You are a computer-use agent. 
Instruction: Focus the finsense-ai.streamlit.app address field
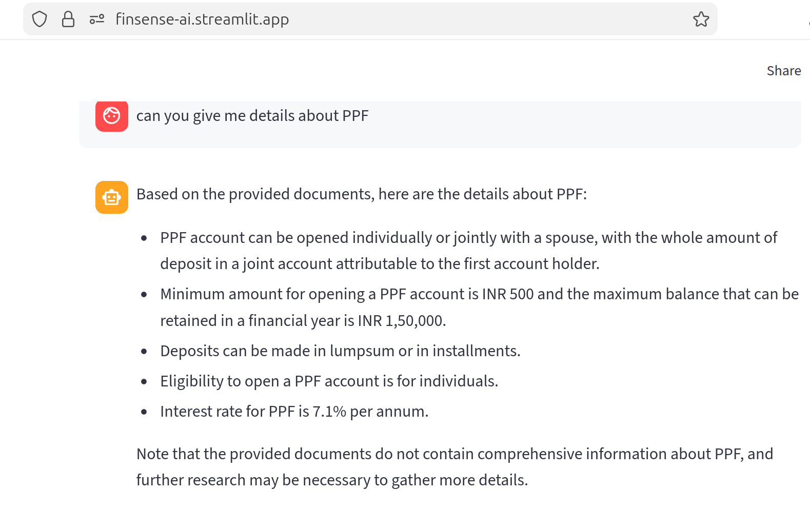tap(202, 19)
